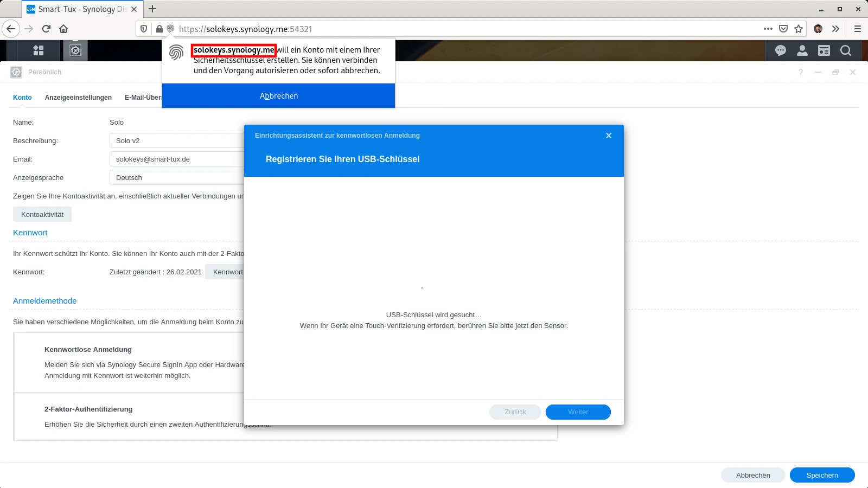Click 'Zuletzt geändert : 26.02.2021' text
868x488 pixels.
click(156, 272)
